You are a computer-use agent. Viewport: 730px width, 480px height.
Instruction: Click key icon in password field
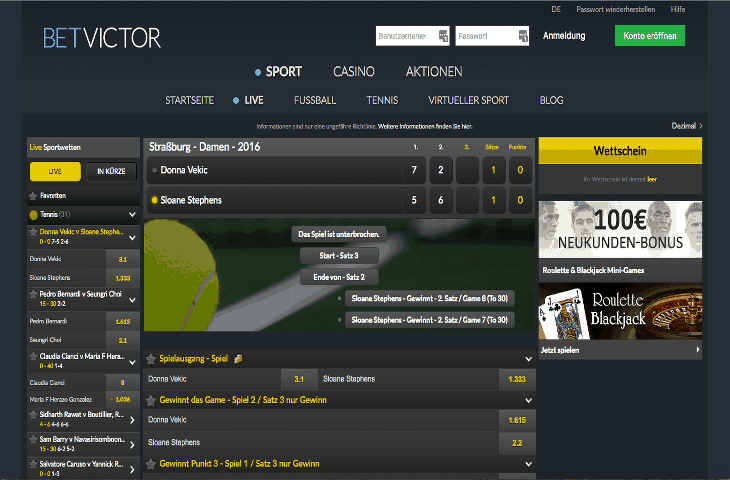pyautogui.click(x=523, y=36)
